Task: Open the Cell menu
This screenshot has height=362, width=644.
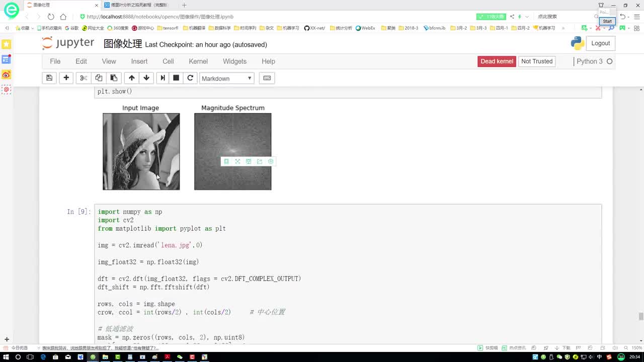Action: pos(168,61)
